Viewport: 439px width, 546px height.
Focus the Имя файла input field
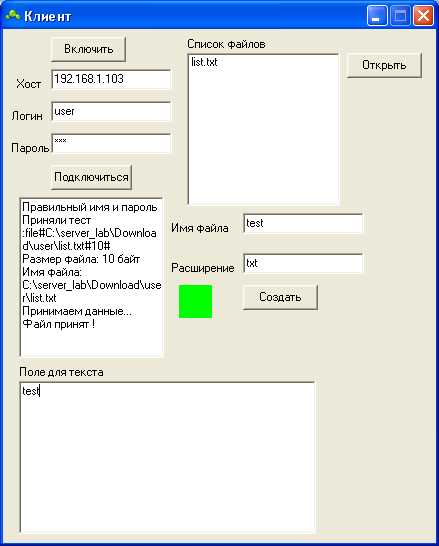[303, 223]
